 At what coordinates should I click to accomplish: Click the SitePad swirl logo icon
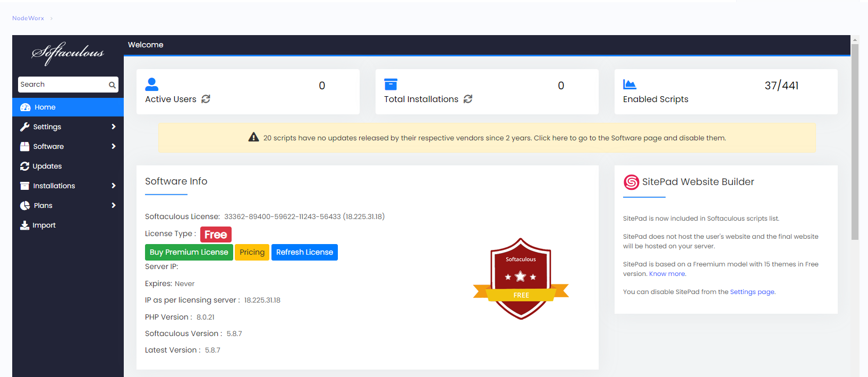coord(631,182)
